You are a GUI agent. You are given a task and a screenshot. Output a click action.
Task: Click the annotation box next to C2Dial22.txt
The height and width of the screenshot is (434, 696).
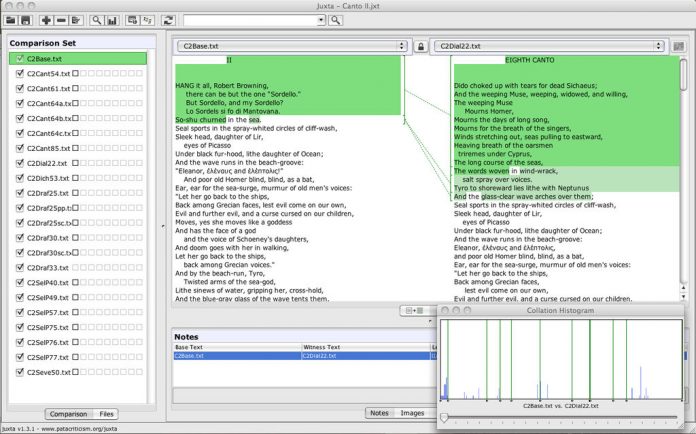(75, 163)
